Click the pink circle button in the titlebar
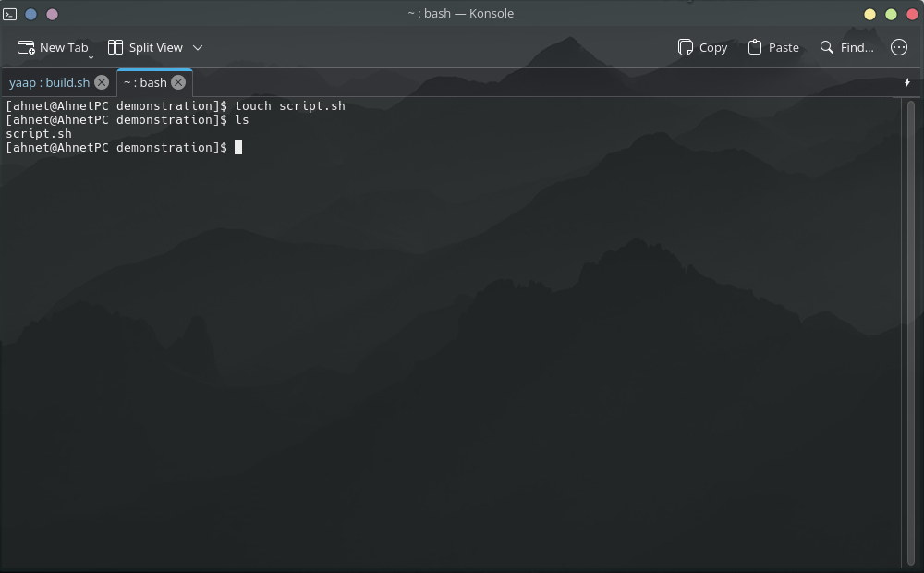The height and width of the screenshot is (573, 924). click(x=51, y=14)
